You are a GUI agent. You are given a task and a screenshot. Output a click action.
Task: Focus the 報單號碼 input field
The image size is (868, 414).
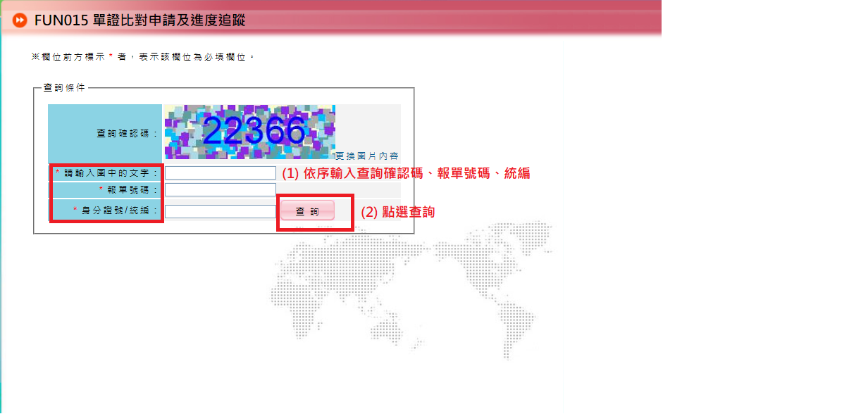[220, 189]
